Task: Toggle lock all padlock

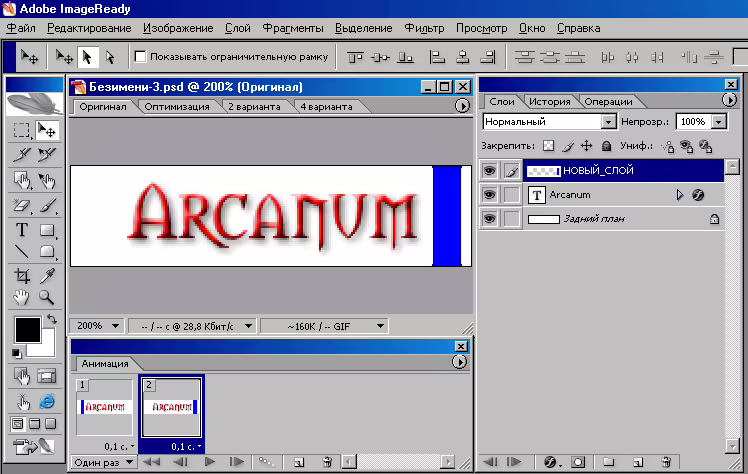Action: click(x=606, y=146)
